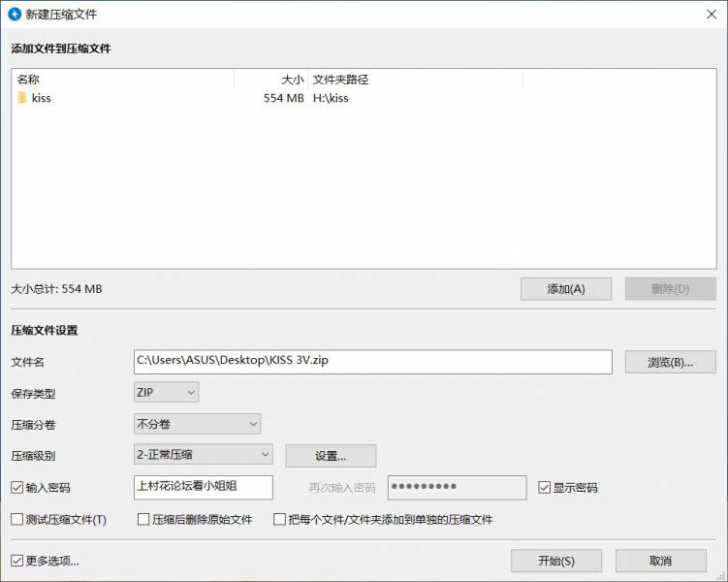This screenshot has width=728, height=582.
Task: Select the kiss row name
Action: [x=42, y=98]
